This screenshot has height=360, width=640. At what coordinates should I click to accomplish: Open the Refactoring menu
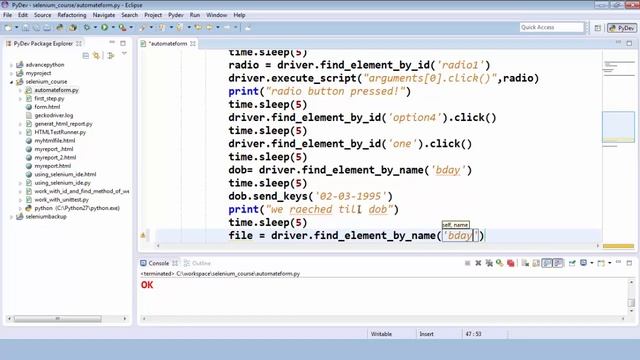coord(72,15)
